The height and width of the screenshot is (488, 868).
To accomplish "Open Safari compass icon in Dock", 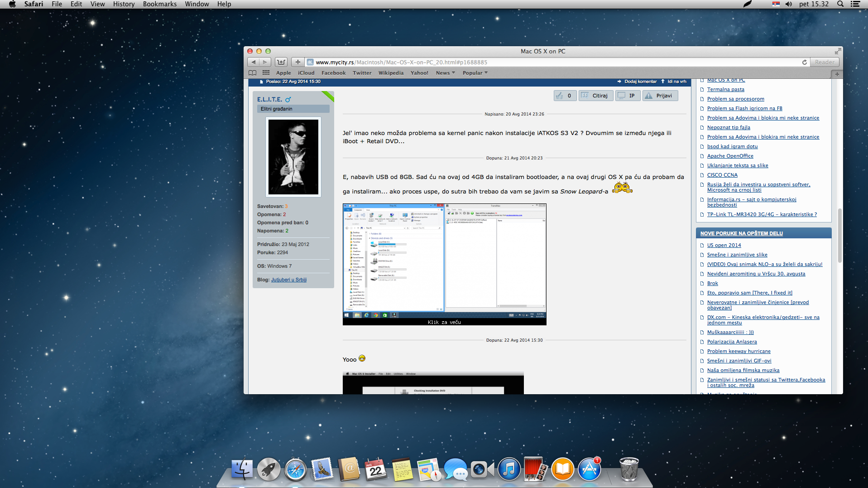I will click(295, 469).
